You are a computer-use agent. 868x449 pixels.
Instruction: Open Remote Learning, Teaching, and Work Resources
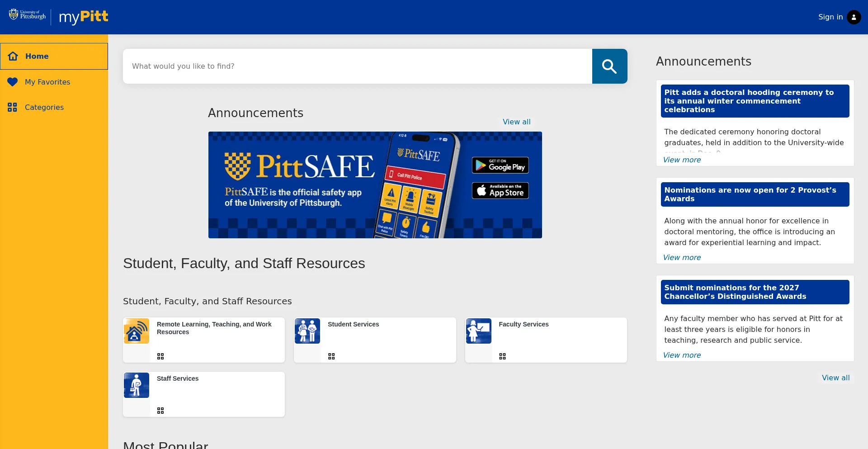214,328
